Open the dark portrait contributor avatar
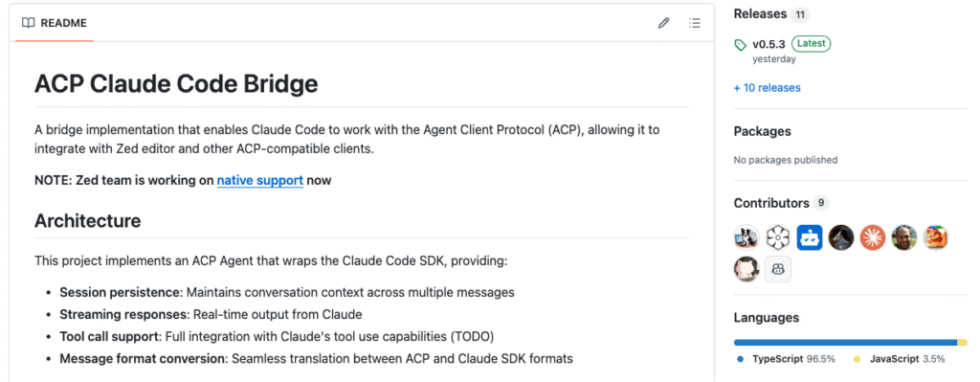 [841, 237]
